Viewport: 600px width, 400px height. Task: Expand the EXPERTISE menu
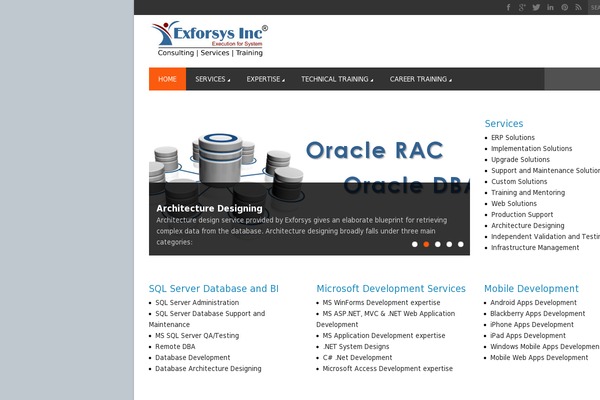[x=265, y=79]
